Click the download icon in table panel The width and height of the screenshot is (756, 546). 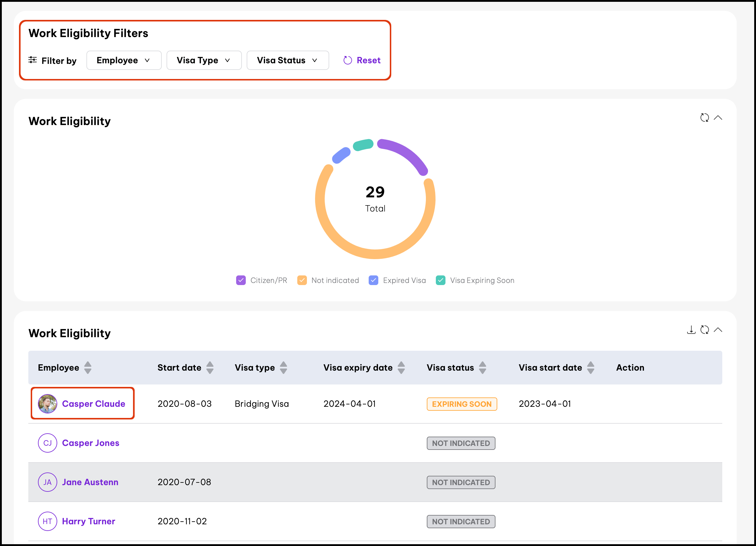(x=691, y=330)
